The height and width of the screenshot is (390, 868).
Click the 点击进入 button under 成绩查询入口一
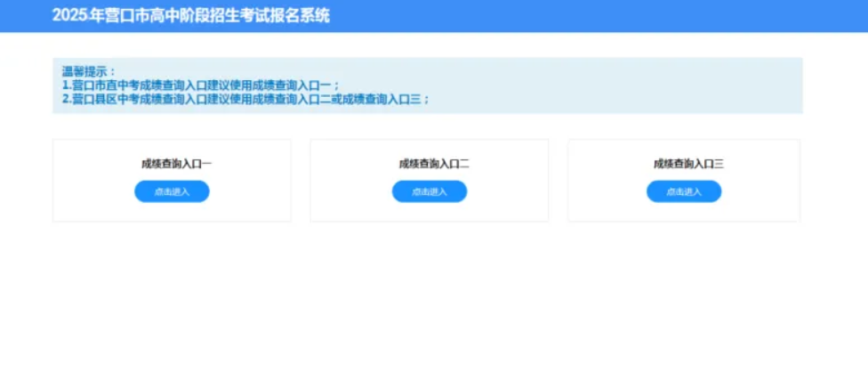click(x=172, y=191)
